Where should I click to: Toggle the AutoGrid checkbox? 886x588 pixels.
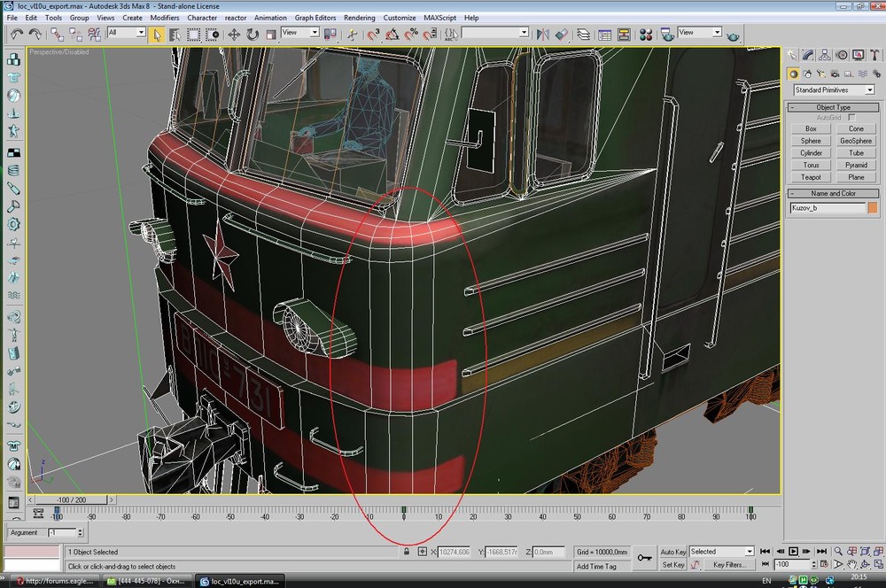point(851,118)
